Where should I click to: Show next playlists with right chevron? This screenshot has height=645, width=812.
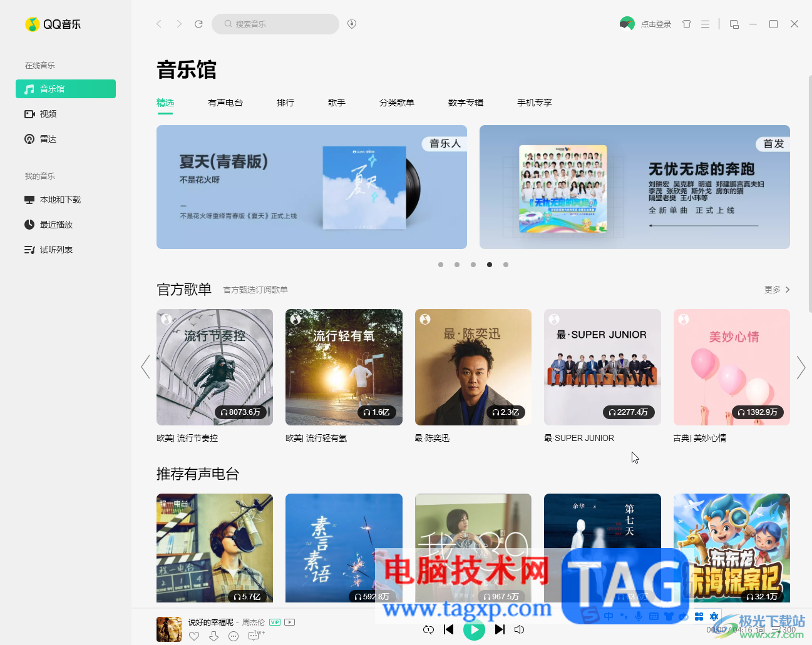[801, 367]
